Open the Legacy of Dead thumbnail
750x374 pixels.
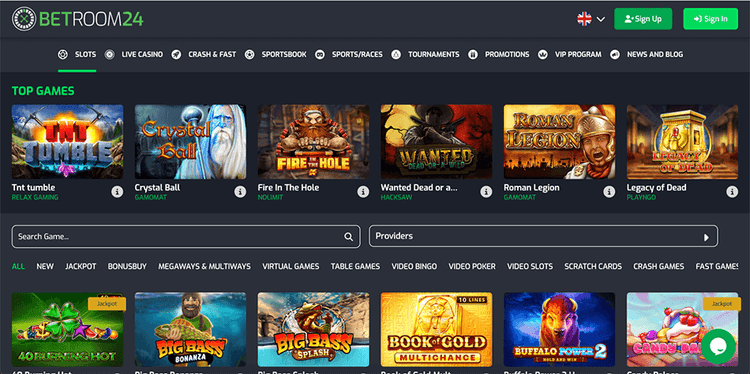[x=682, y=142]
